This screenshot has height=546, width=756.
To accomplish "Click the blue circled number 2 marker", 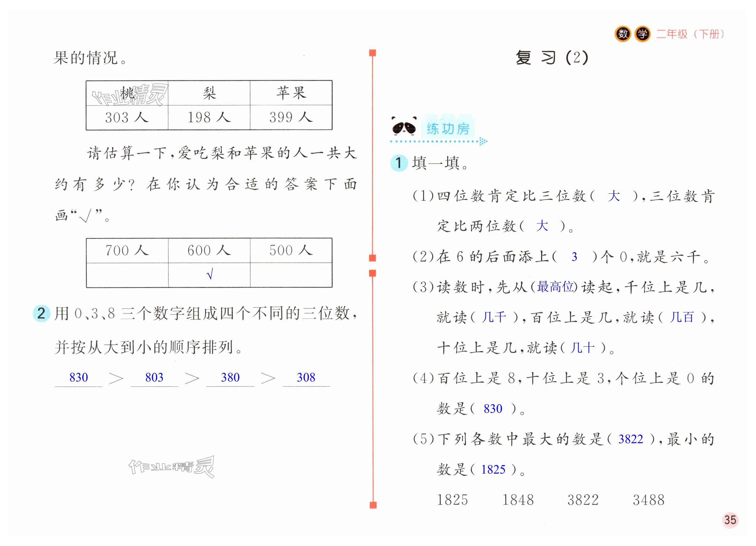I will pyautogui.click(x=41, y=313).
